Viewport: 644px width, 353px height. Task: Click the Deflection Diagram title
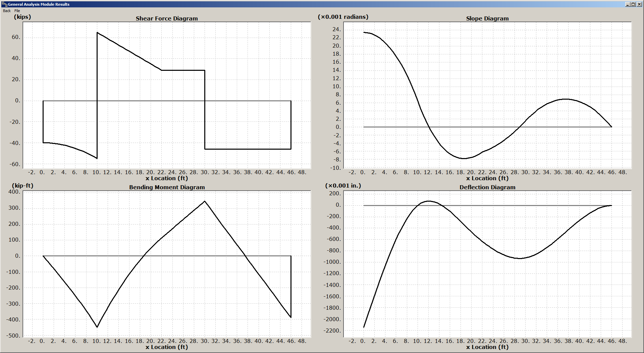pyautogui.click(x=487, y=187)
